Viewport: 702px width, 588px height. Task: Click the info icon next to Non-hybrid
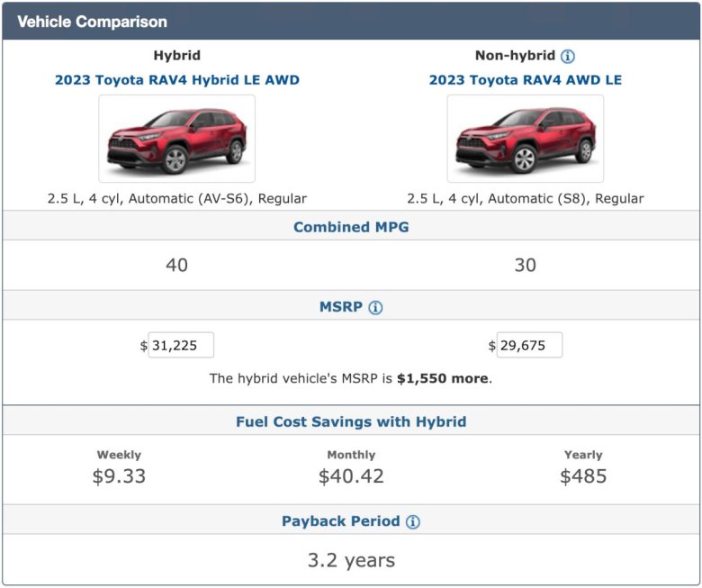tap(568, 56)
